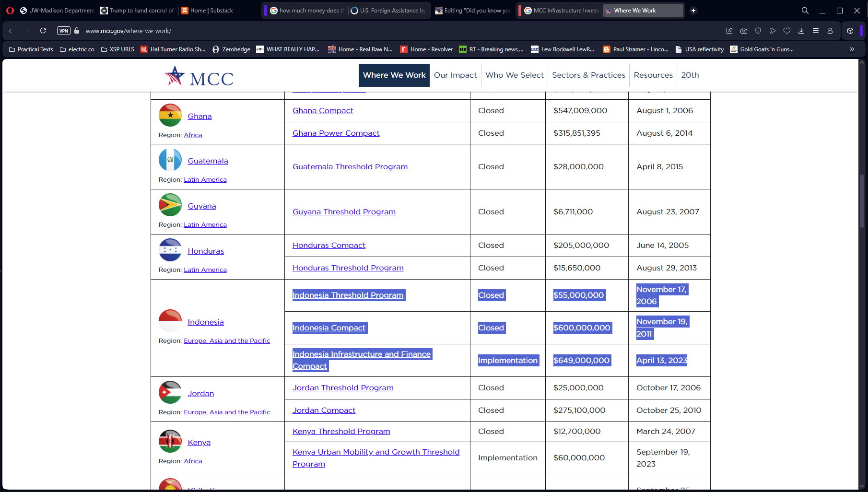The width and height of the screenshot is (868, 492).
Task: Click the Jordan flag icon
Action: coord(170,392)
